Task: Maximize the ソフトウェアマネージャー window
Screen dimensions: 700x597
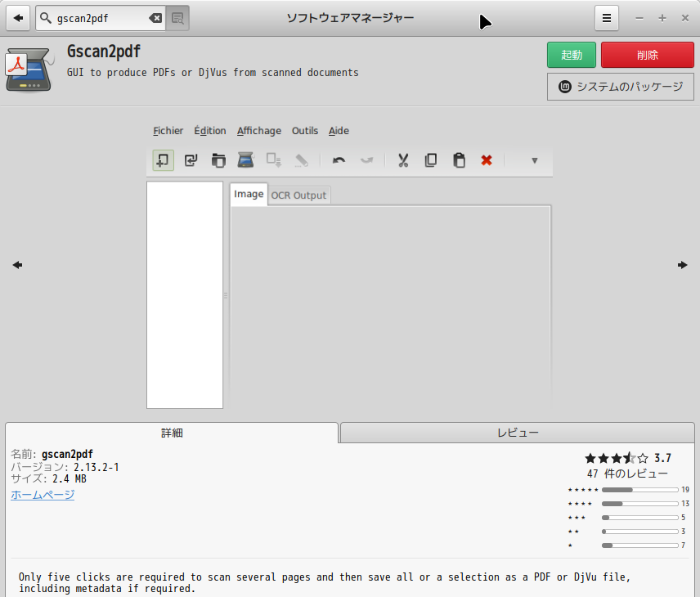Action: pos(662,18)
